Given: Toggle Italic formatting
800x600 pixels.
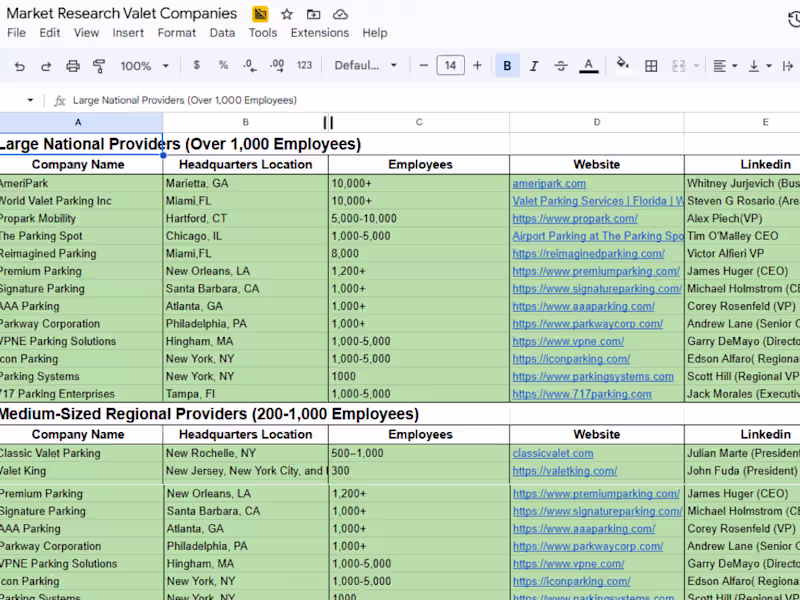Looking at the screenshot, I should tap(534, 66).
